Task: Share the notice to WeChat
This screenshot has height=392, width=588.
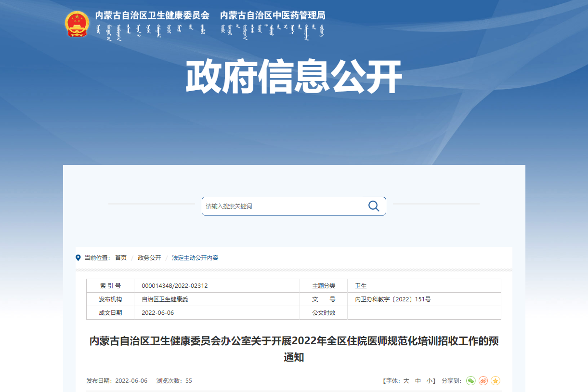Action: tap(470, 381)
